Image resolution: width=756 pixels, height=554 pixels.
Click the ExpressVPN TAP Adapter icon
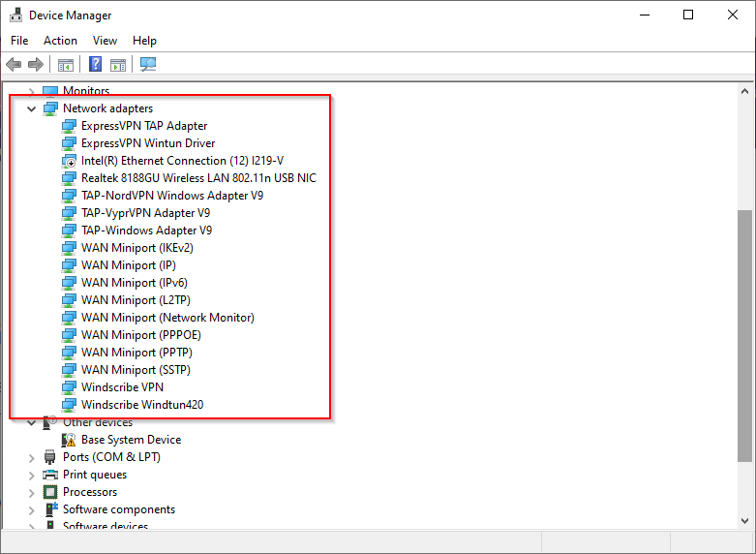tap(69, 126)
